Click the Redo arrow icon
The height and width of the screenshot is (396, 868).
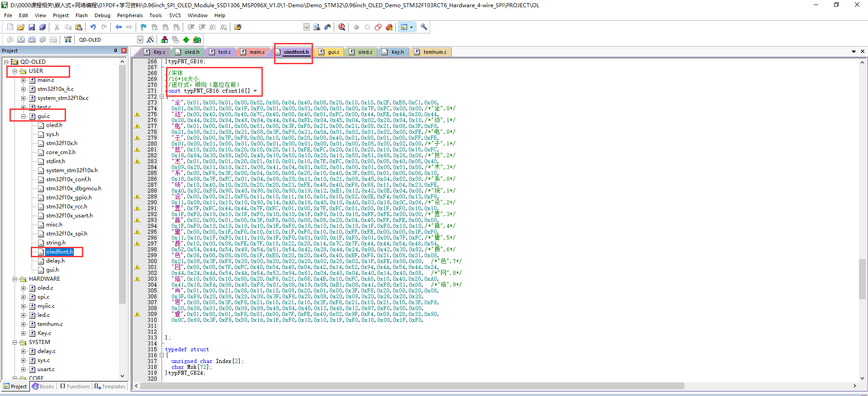tap(104, 27)
